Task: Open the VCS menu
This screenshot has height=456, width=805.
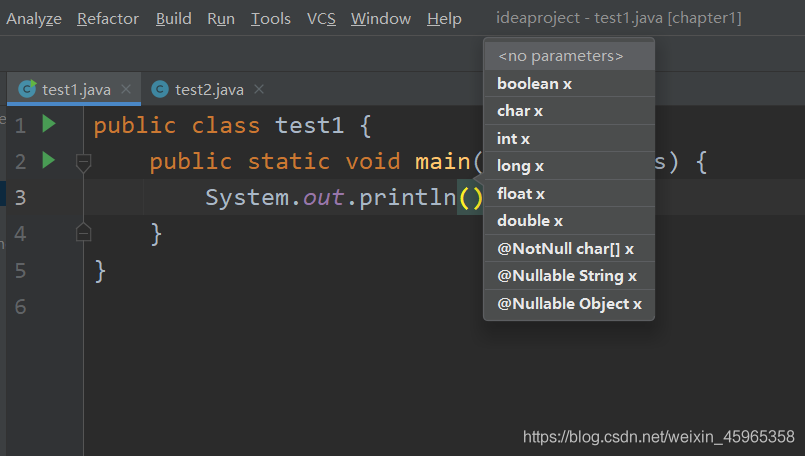Action: 321,19
